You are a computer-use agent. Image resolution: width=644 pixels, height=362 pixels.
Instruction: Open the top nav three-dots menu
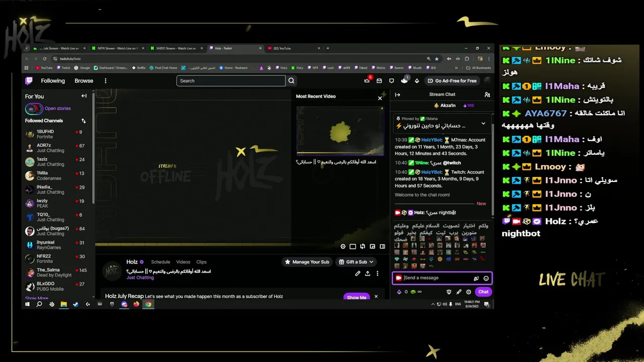[105, 80]
